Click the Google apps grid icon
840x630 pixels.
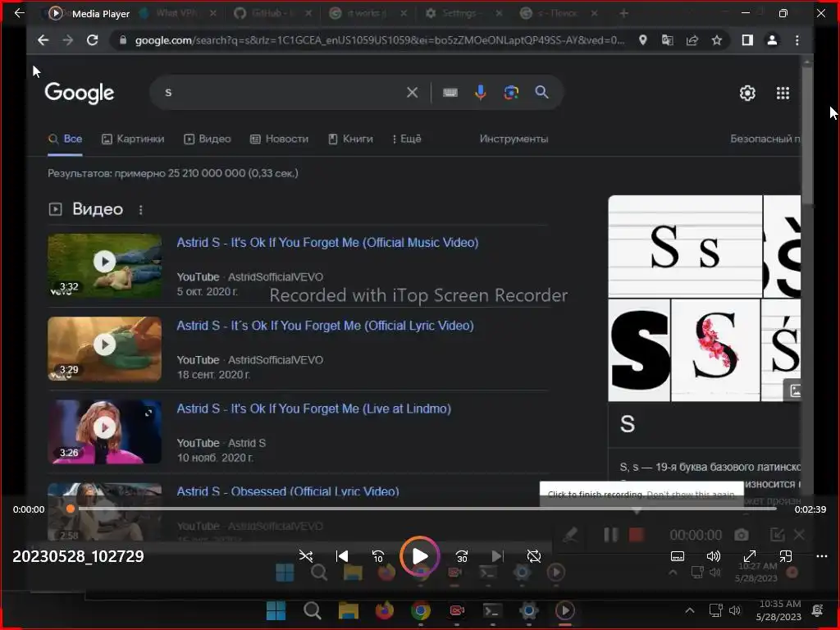[x=783, y=94]
